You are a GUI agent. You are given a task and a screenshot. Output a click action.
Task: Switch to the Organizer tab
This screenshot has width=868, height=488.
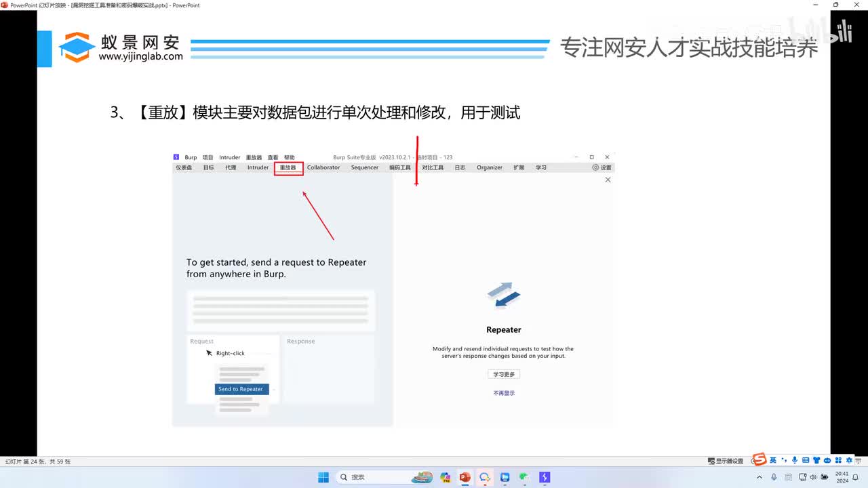coord(490,167)
